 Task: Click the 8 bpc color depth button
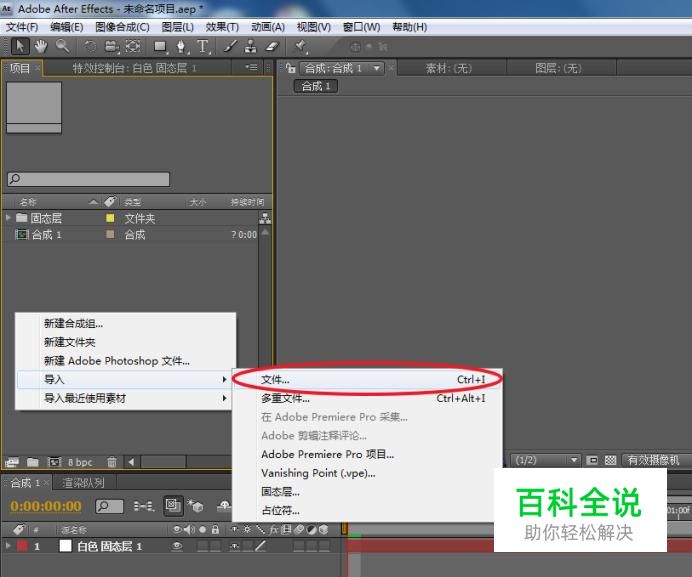click(80, 462)
